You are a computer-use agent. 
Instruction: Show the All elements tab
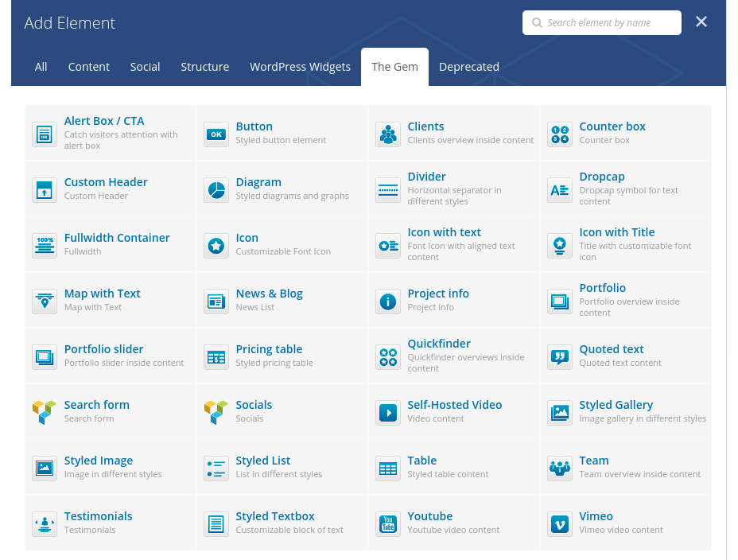(41, 67)
